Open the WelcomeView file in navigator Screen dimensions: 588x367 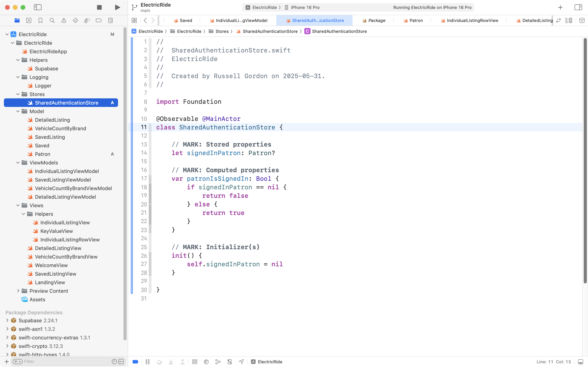[x=51, y=265]
